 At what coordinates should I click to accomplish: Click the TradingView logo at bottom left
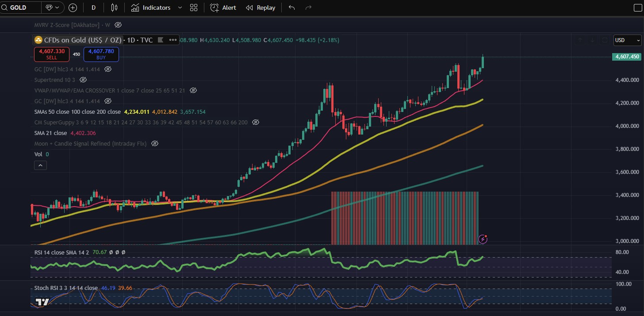(x=42, y=302)
